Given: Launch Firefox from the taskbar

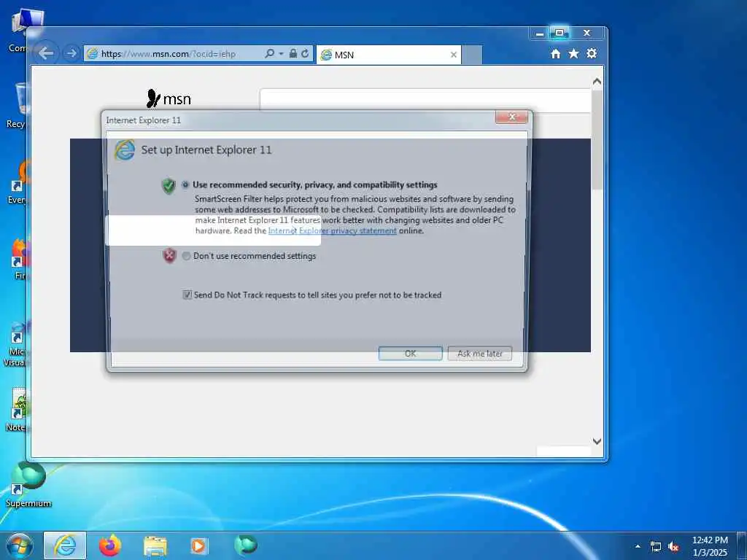Looking at the screenshot, I should (110, 545).
